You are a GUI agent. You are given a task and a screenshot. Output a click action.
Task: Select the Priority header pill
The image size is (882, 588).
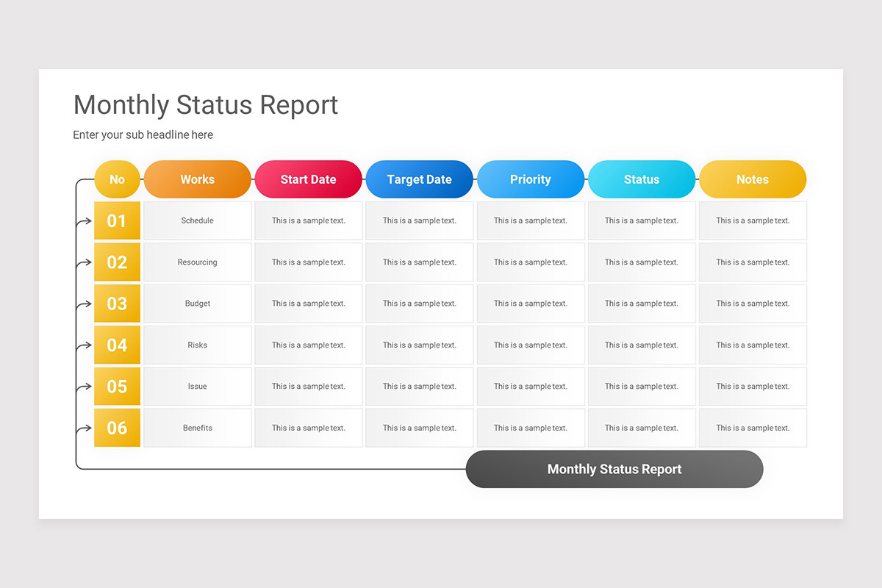pyautogui.click(x=531, y=179)
